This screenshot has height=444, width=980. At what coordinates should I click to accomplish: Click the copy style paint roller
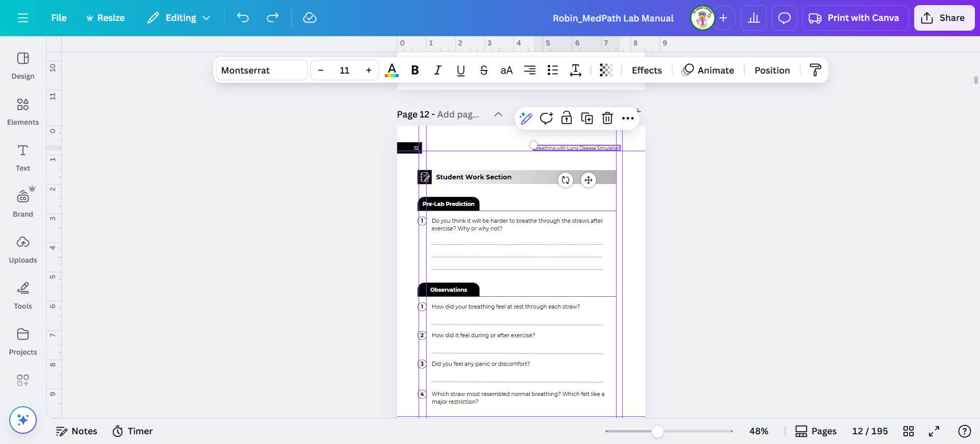[x=815, y=70]
